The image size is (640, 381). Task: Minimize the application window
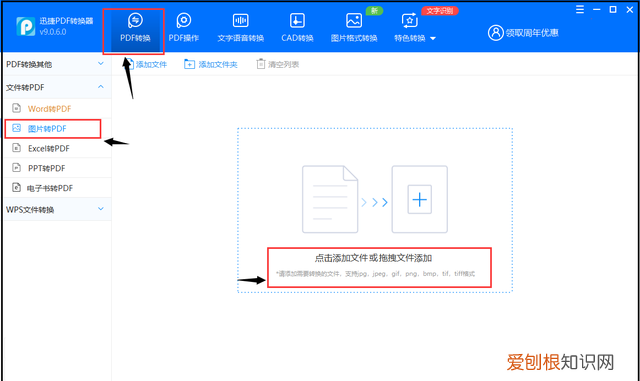(x=597, y=9)
